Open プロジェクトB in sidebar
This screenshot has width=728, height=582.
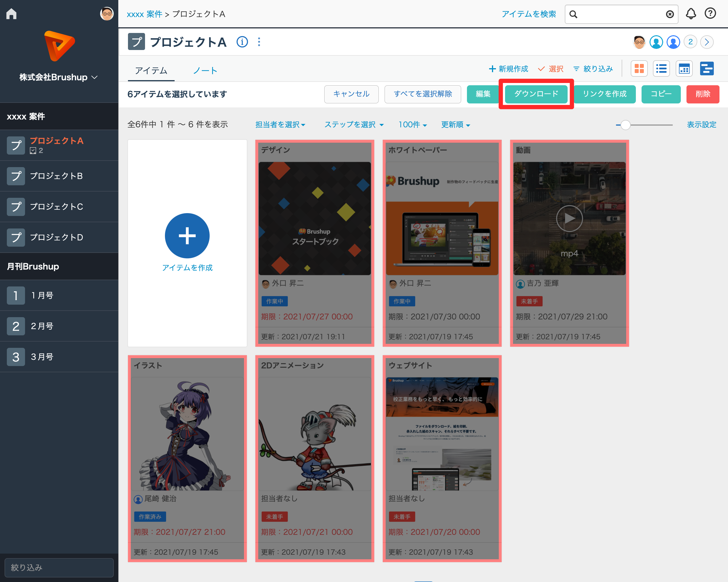click(59, 176)
